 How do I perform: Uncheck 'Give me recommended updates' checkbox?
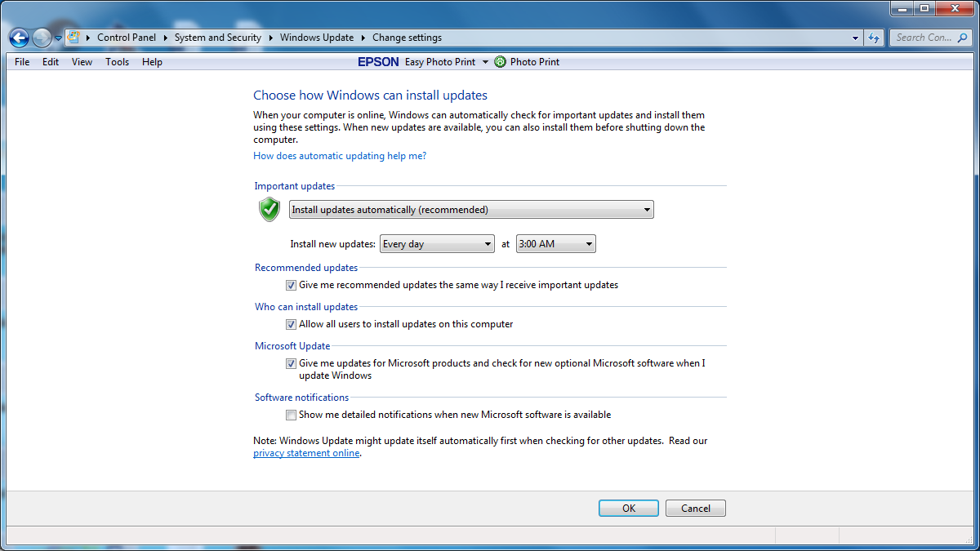(x=291, y=286)
